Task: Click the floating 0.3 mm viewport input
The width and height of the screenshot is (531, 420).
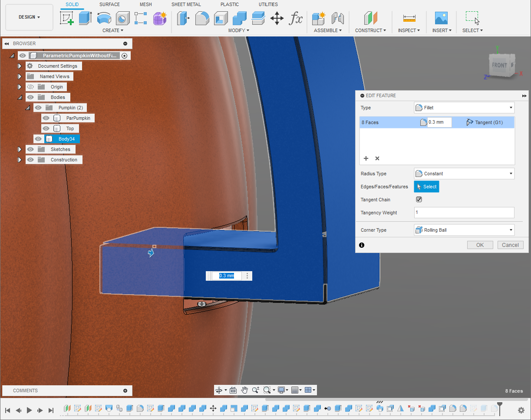Action: point(227,276)
